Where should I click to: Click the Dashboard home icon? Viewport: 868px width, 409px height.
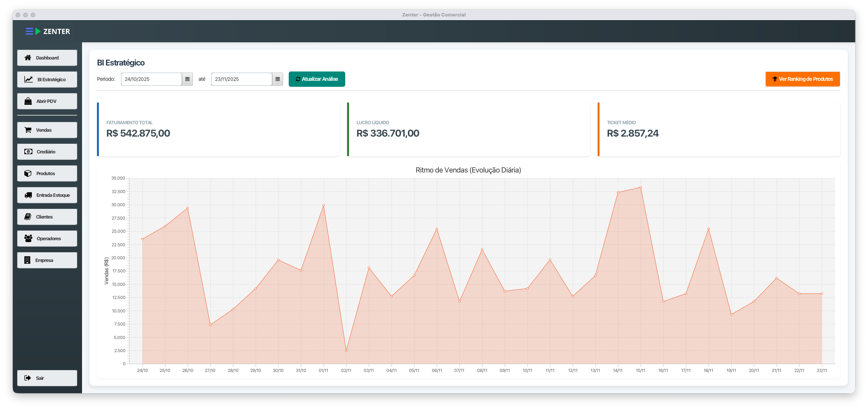point(28,58)
